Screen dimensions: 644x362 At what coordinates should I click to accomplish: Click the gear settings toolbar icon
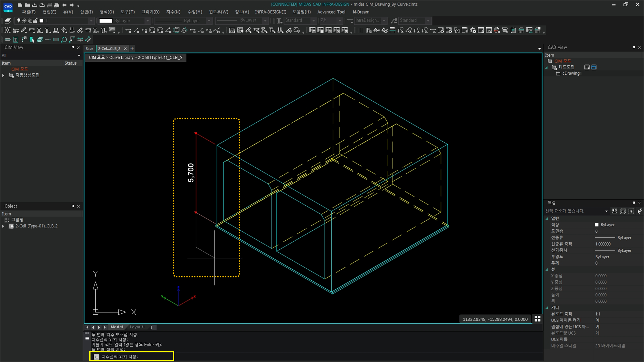pos(473,30)
